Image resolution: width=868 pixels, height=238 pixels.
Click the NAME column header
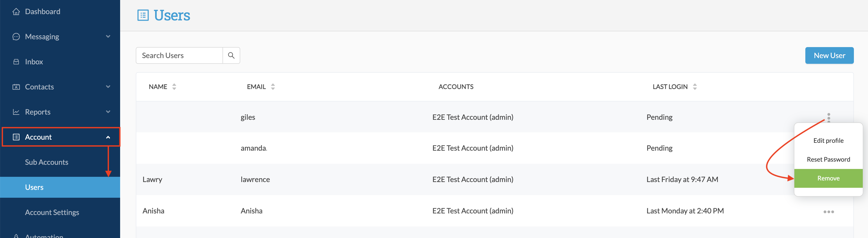[158, 87]
